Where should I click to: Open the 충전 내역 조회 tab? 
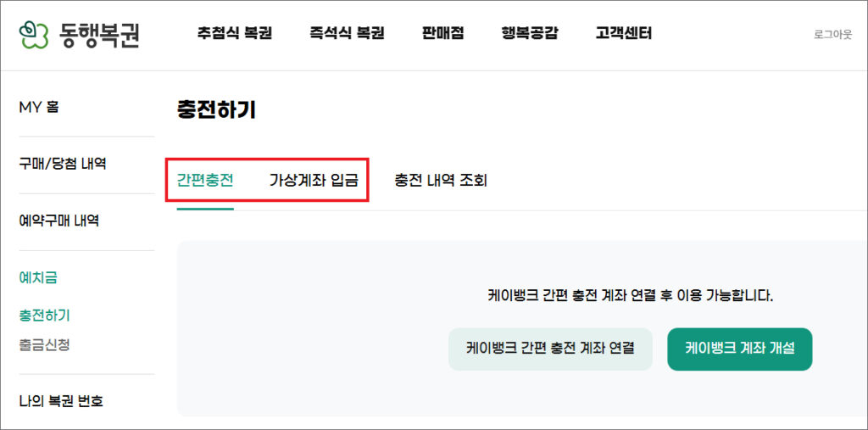[441, 180]
